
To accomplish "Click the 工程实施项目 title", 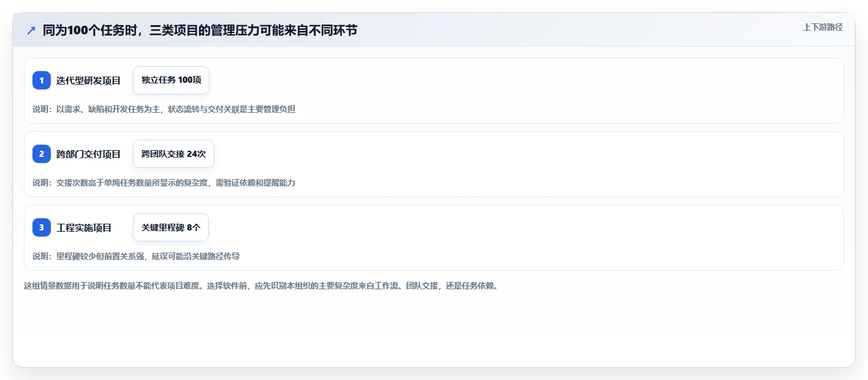I will pyautogui.click(x=84, y=227).
